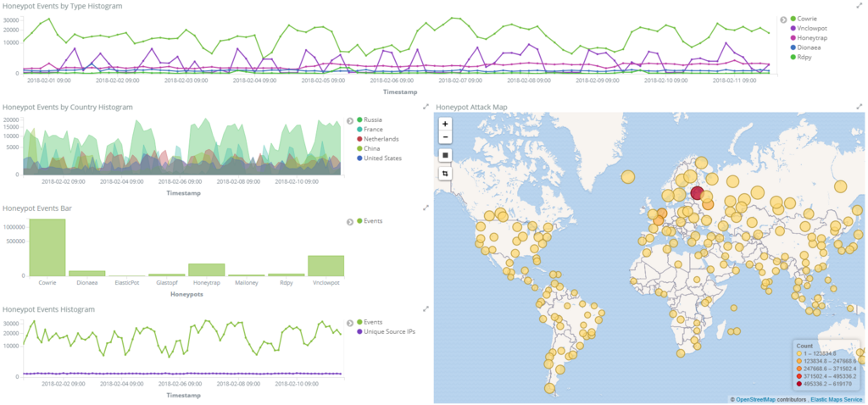Viewport: 868px width, 405px height.
Task: Collapse the legend of the Events Bar chart
Action: click(350, 221)
